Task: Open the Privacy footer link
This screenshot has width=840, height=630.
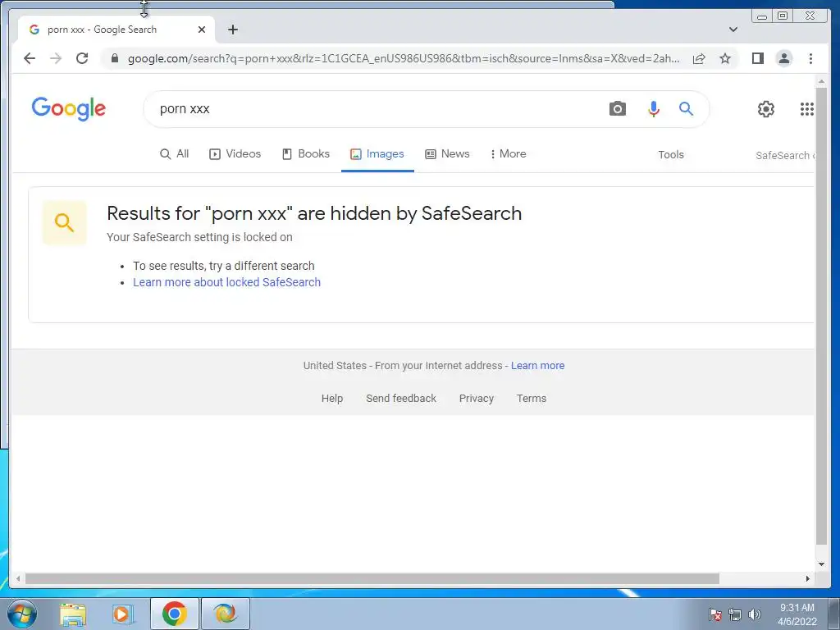Action: pyautogui.click(x=477, y=398)
